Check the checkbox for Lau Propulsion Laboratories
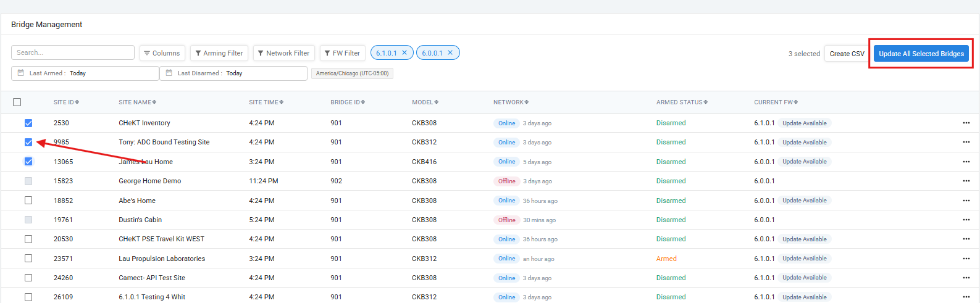The height and width of the screenshot is (303, 980). (28, 259)
